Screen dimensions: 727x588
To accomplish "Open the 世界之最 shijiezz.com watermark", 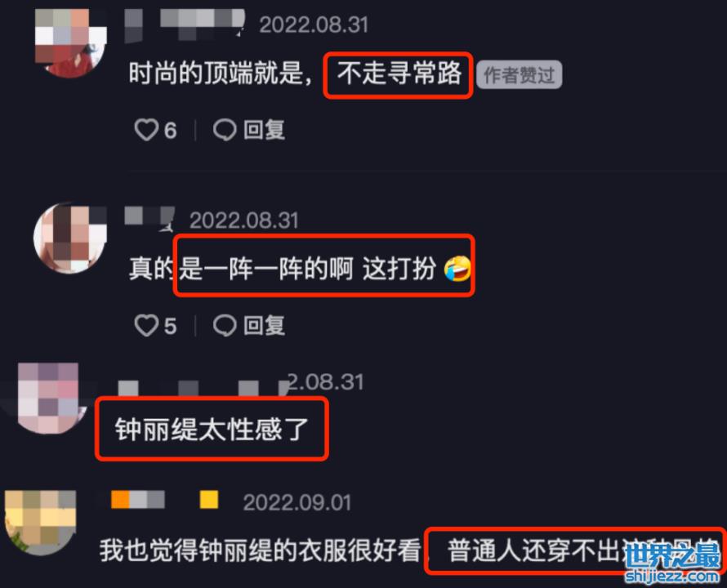I will point(672,563).
